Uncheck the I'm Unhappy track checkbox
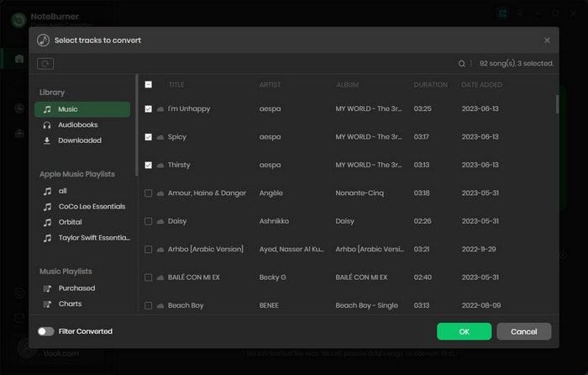This screenshot has height=375, width=588. coord(149,108)
